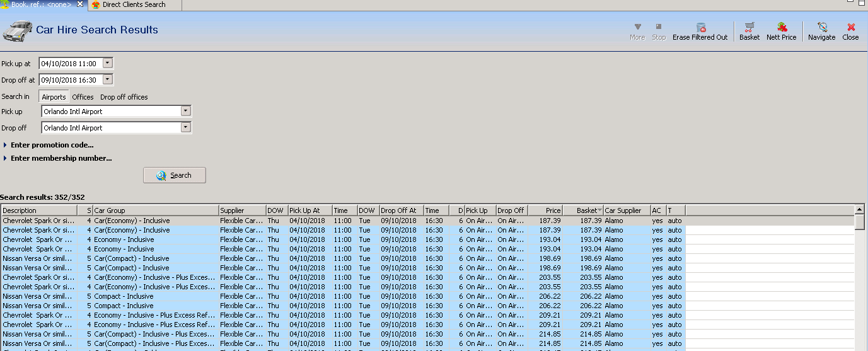Viewport: 868px width, 351px height.
Task: Select the Offices search tab
Action: [83, 97]
